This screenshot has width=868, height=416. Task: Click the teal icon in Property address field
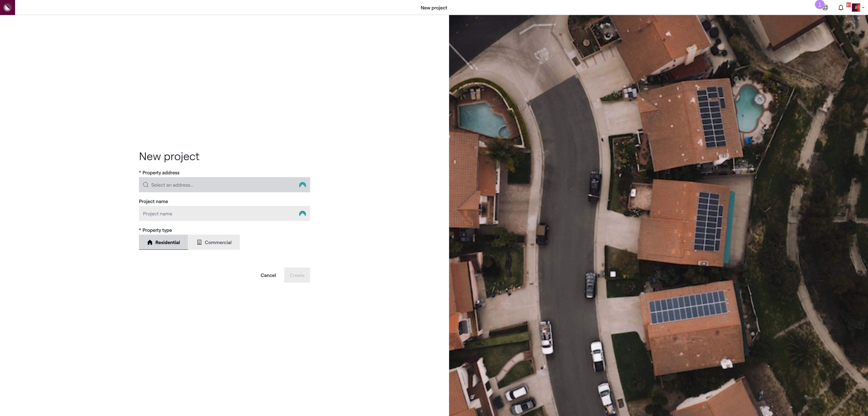point(303,185)
